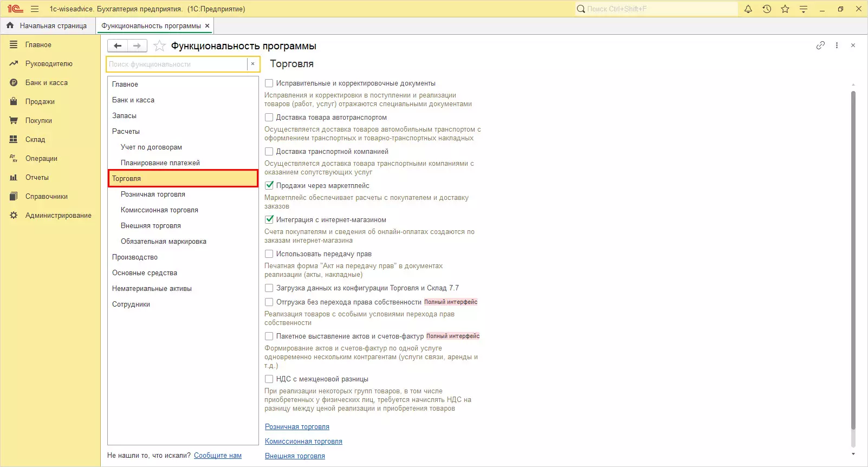Select Основные средства section

coord(183,273)
